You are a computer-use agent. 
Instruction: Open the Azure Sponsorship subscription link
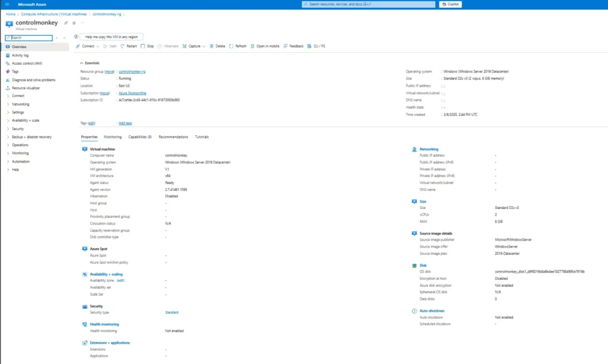click(x=132, y=93)
